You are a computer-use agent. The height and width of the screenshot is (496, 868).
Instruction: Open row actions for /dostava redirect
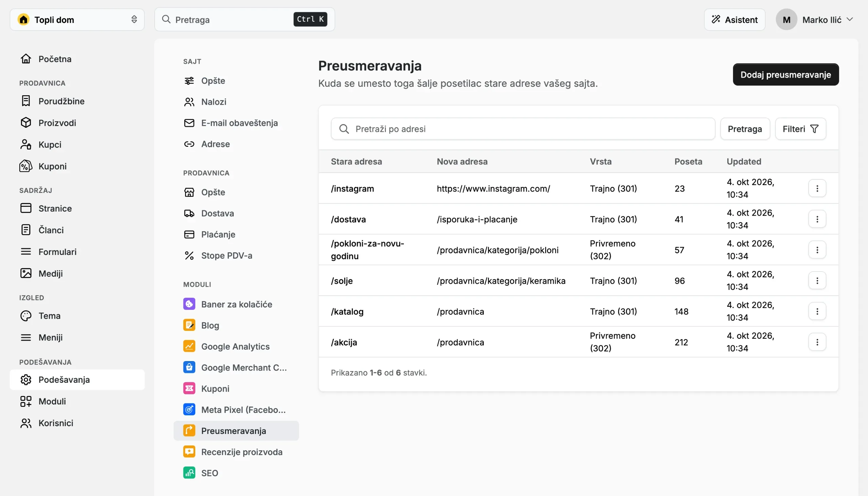tap(817, 219)
